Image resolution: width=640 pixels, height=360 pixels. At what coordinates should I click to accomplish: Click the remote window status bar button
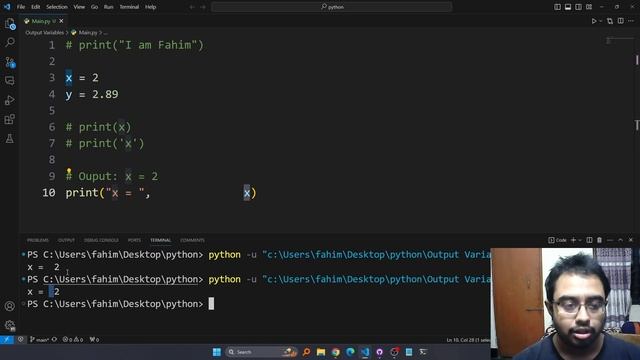[x=7, y=340]
